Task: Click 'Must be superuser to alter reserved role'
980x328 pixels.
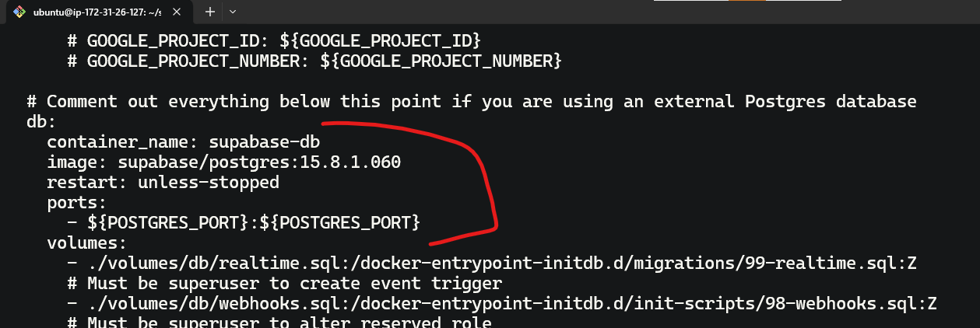Action: coord(290,322)
